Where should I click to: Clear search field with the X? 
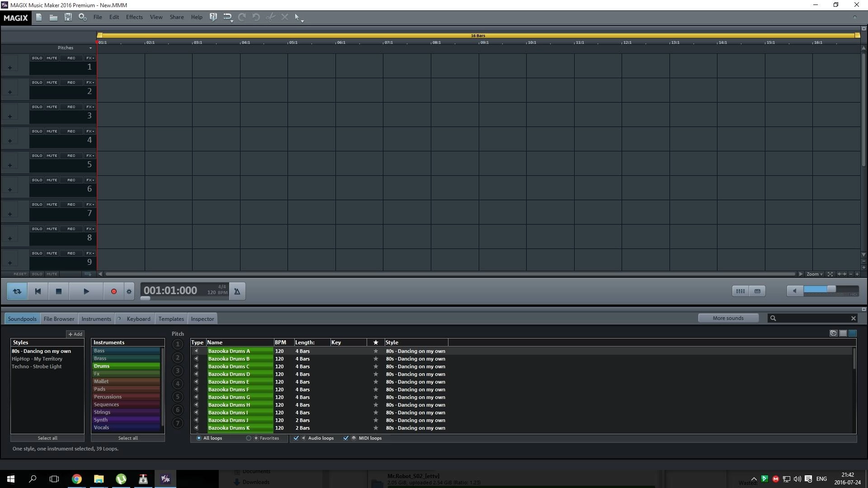click(x=854, y=319)
